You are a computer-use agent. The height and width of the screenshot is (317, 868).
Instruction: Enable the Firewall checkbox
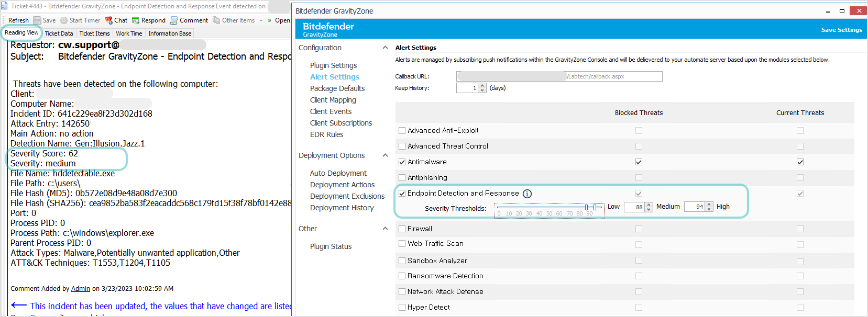[402, 229]
